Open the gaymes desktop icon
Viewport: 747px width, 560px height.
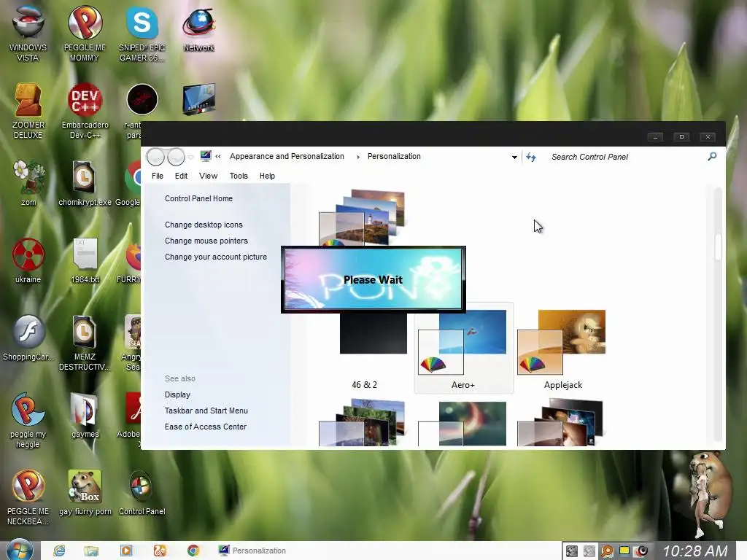(85, 415)
